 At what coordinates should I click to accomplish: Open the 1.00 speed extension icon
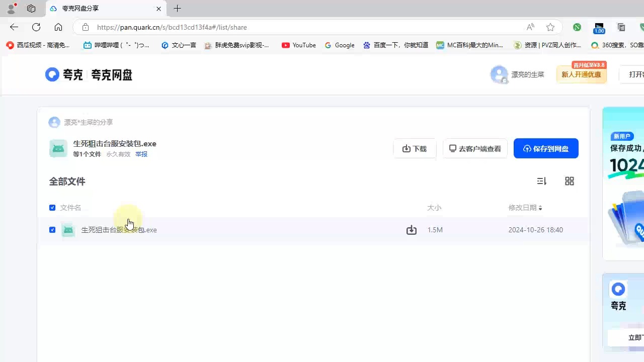599,28
